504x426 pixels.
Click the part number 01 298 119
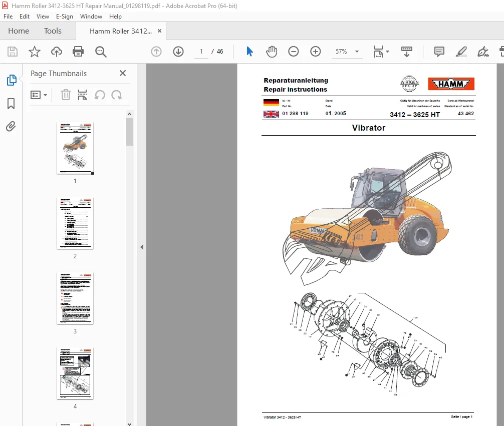click(x=295, y=114)
